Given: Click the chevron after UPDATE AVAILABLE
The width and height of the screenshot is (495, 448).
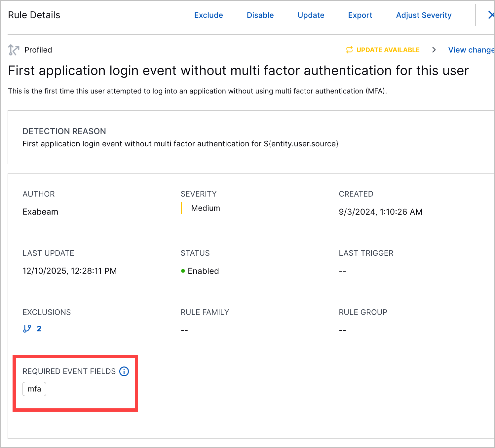Looking at the screenshot, I should click(x=434, y=50).
